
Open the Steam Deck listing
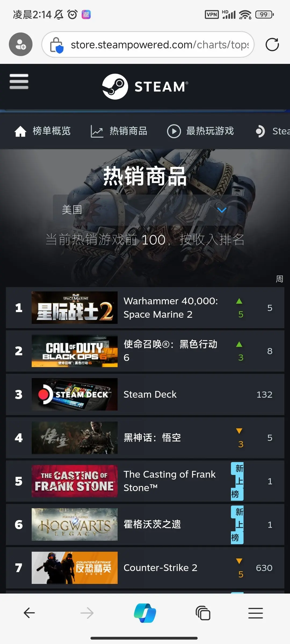(145, 394)
